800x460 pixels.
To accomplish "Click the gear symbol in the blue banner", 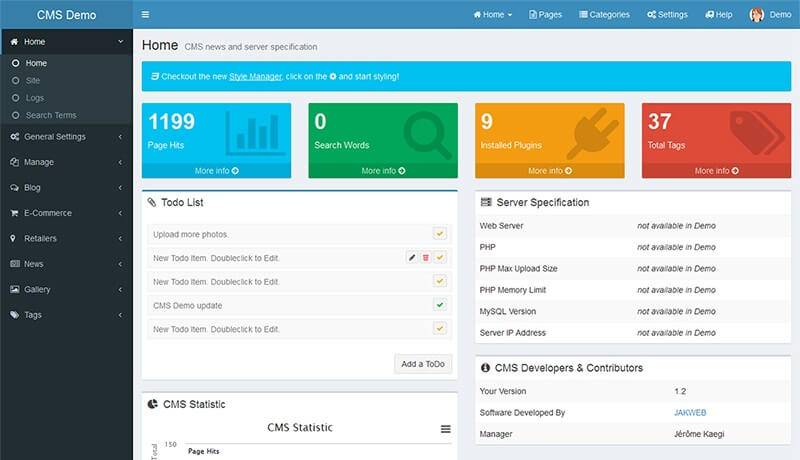I will pyautogui.click(x=333, y=76).
